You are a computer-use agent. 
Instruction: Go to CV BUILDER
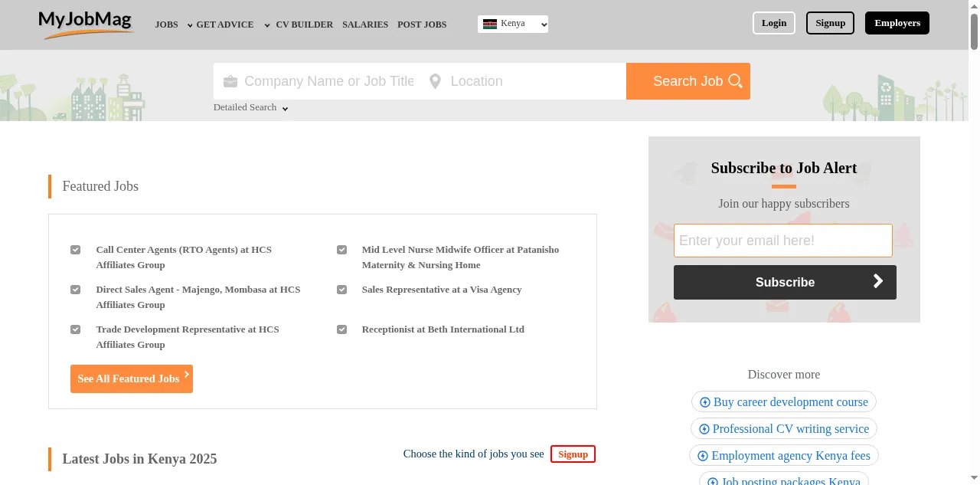click(305, 25)
